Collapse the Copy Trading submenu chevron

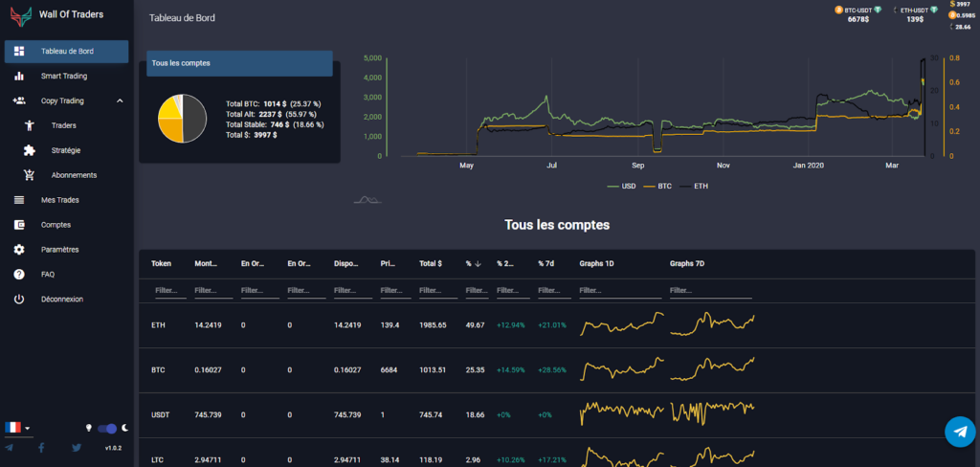tap(119, 100)
